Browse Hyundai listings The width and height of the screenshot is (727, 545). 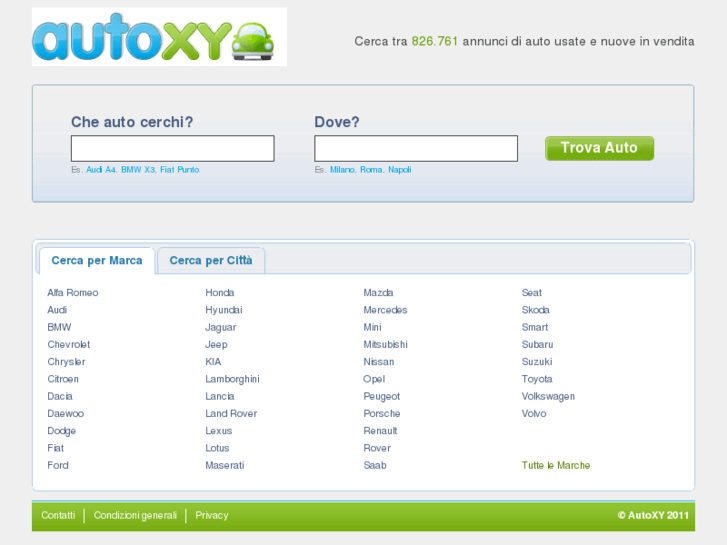tap(224, 310)
